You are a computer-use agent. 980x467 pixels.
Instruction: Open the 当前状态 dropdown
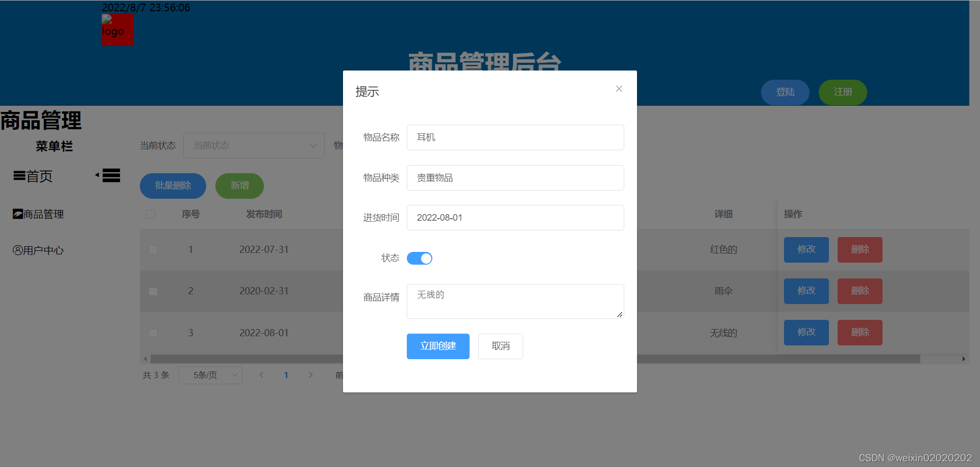(254, 146)
